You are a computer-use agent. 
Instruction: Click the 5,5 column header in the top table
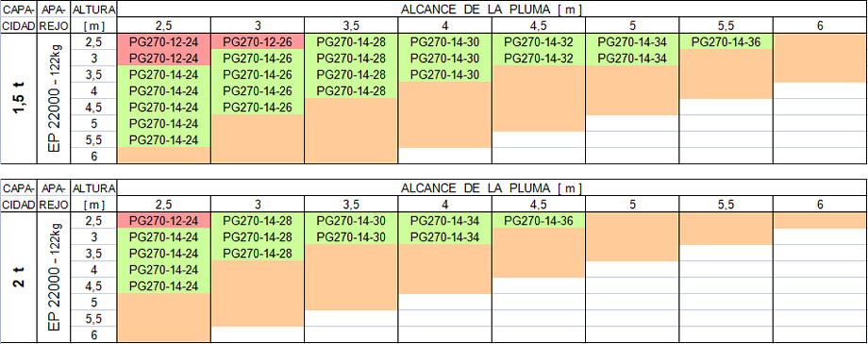pos(726,25)
